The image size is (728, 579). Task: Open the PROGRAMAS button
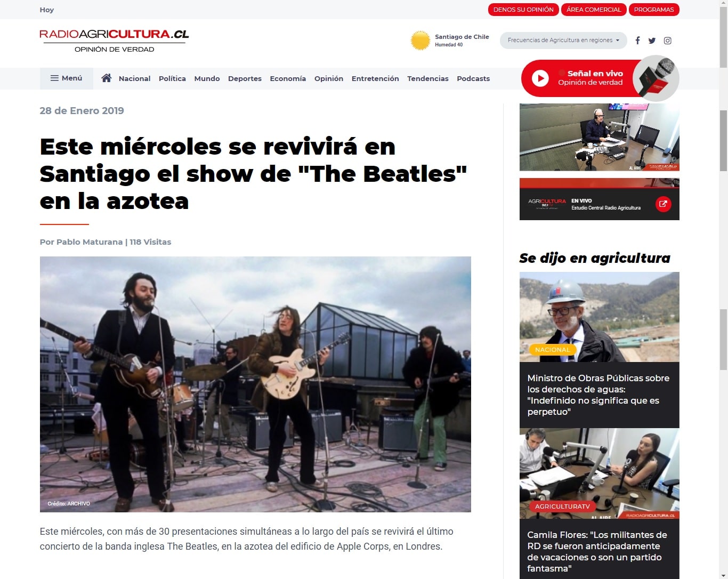[x=654, y=10]
